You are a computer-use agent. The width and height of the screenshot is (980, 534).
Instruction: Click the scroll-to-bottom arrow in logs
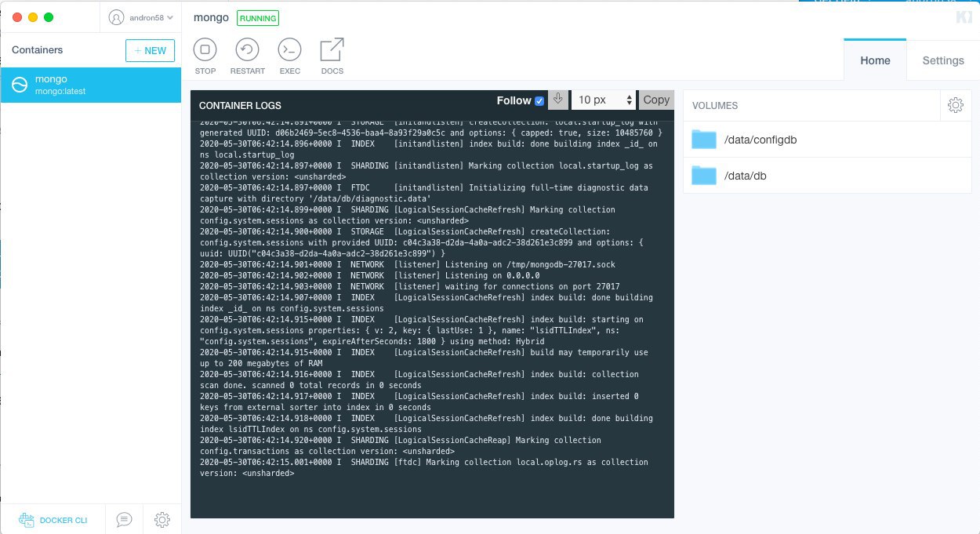pos(557,100)
